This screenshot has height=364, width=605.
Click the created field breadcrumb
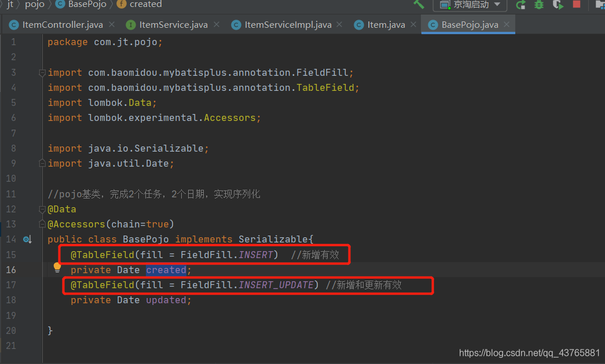tap(145, 4)
